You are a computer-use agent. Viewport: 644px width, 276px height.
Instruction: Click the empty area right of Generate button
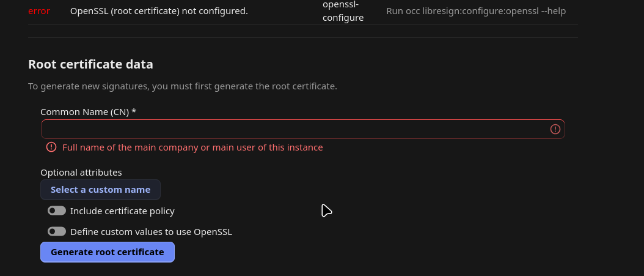pos(370,252)
